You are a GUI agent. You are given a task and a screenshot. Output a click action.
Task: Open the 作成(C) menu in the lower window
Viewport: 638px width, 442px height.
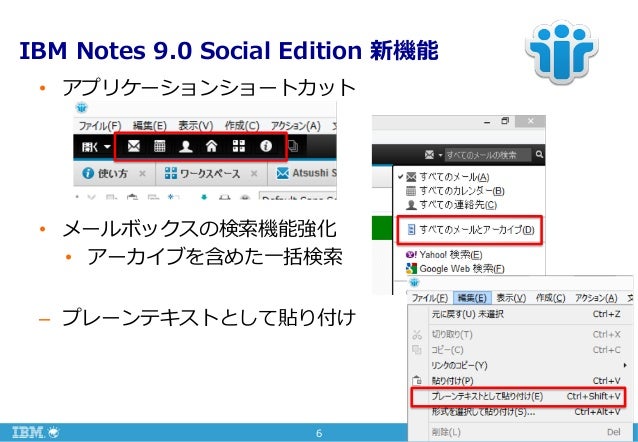[551, 298]
